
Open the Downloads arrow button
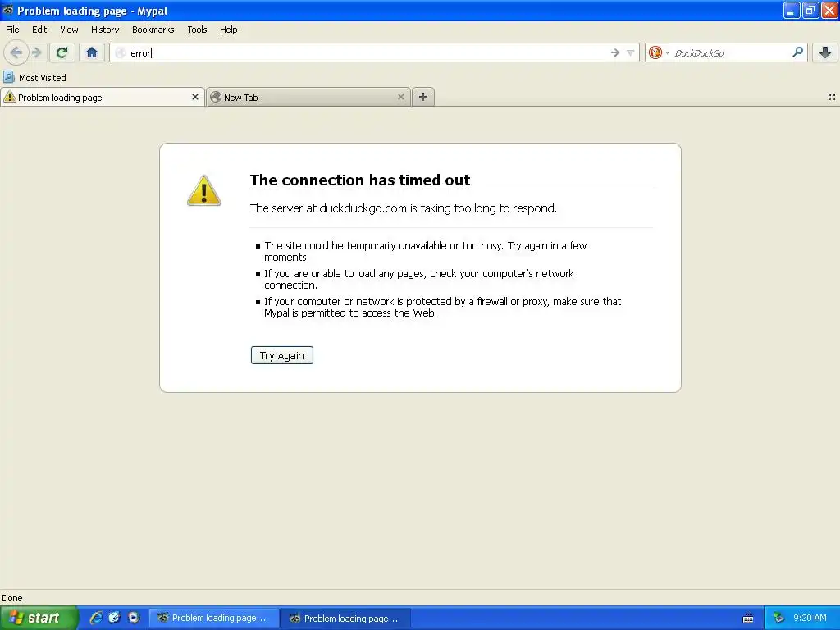pyautogui.click(x=825, y=52)
